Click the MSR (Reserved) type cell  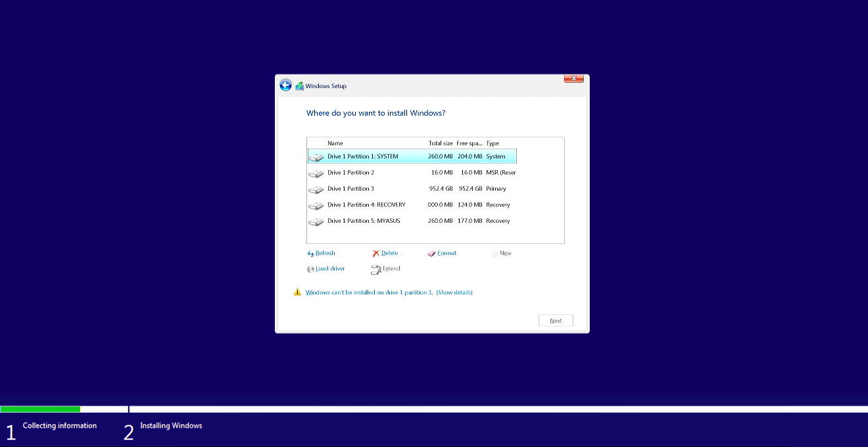point(501,173)
